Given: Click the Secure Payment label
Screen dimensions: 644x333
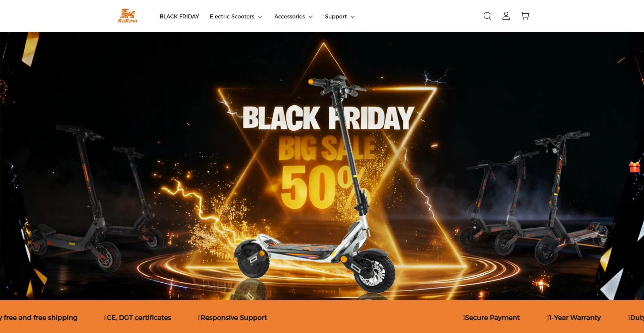Looking at the screenshot, I should 491,318.
